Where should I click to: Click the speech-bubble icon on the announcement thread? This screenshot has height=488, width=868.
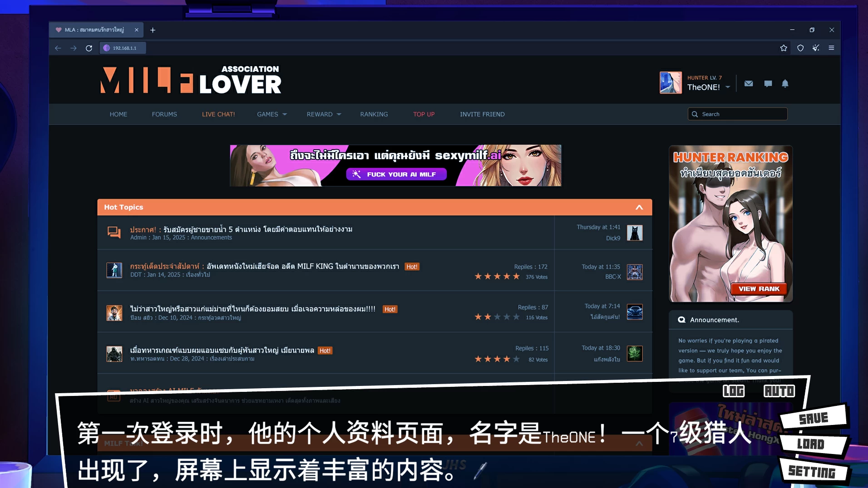point(114,232)
